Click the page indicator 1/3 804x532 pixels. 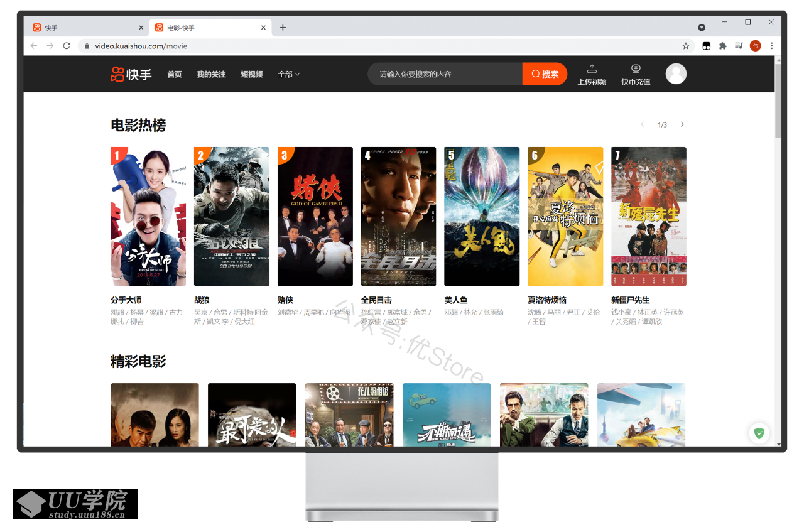(662, 125)
